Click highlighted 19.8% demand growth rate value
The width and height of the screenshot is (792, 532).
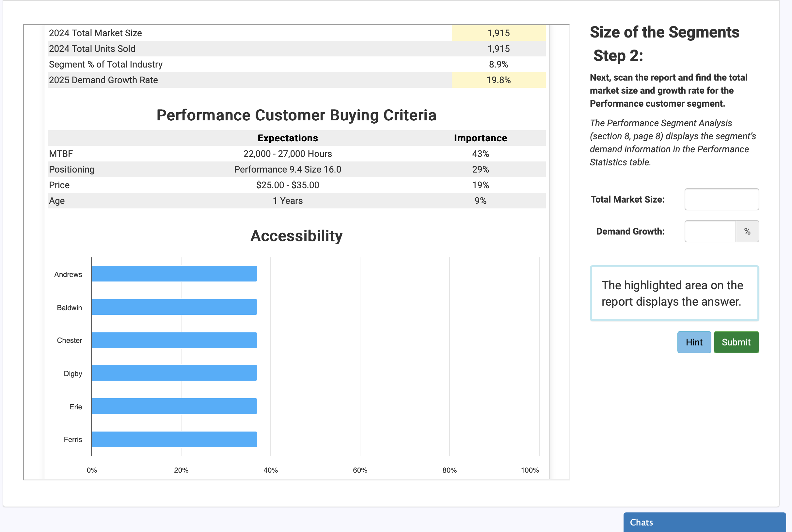[x=498, y=80]
